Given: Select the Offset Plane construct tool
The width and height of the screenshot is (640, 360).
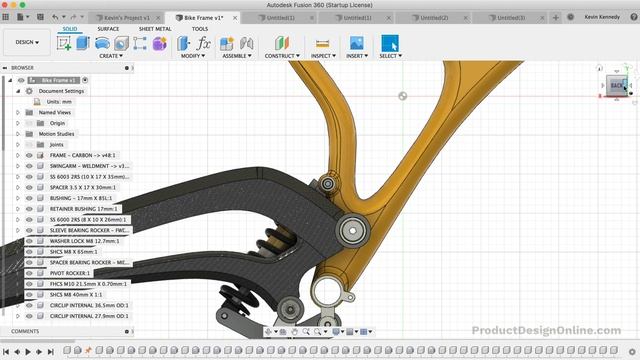Looking at the screenshot, I should pyautogui.click(x=282, y=43).
